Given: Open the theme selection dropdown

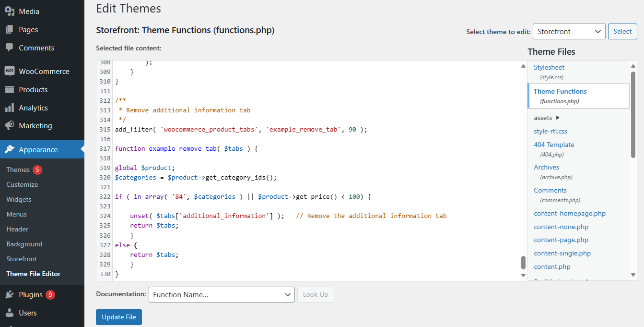Looking at the screenshot, I should coord(569,32).
